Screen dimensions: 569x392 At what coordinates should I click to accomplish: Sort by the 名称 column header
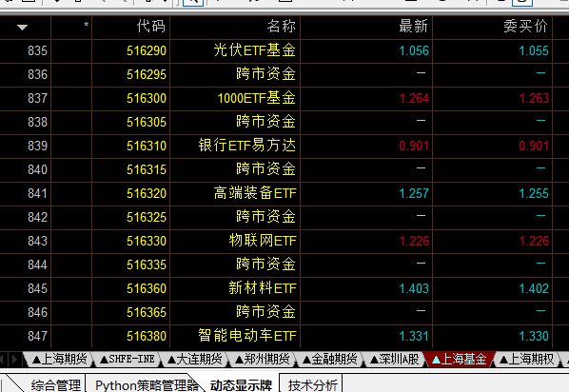282,27
